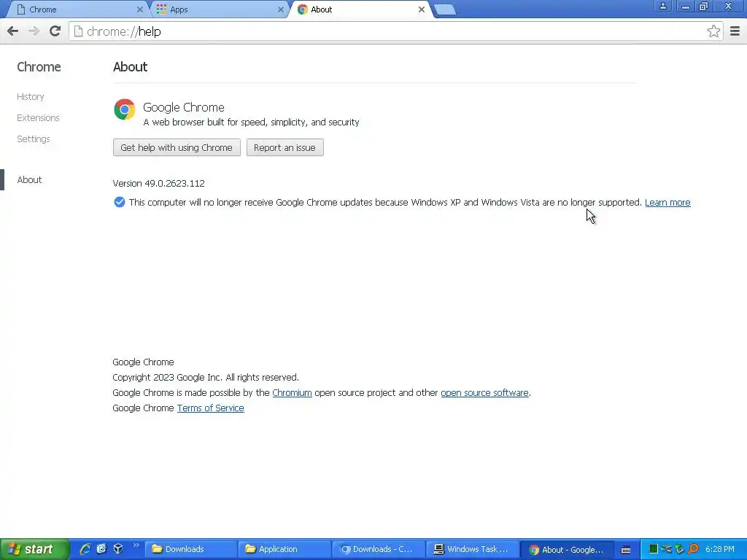747x560 pixels.
Task: Click the Report an issue button
Action: tap(285, 147)
